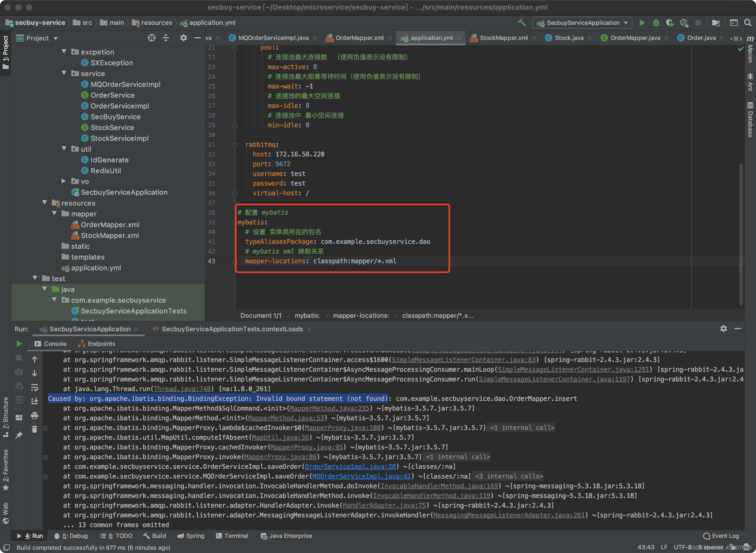Start the Debug session with the bug icon
This screenshot has height=553, width=756.
656,23
